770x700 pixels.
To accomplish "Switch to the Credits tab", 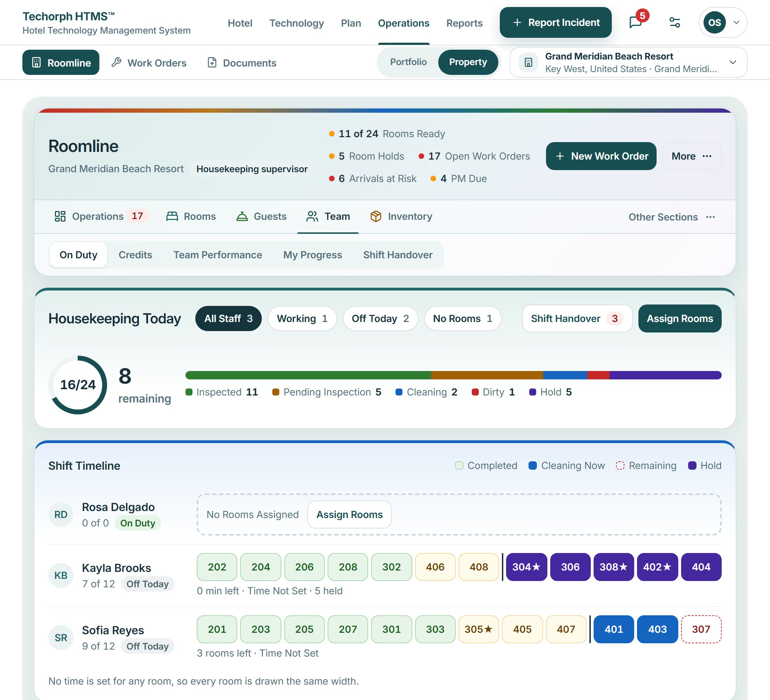I will click(135, 255).
